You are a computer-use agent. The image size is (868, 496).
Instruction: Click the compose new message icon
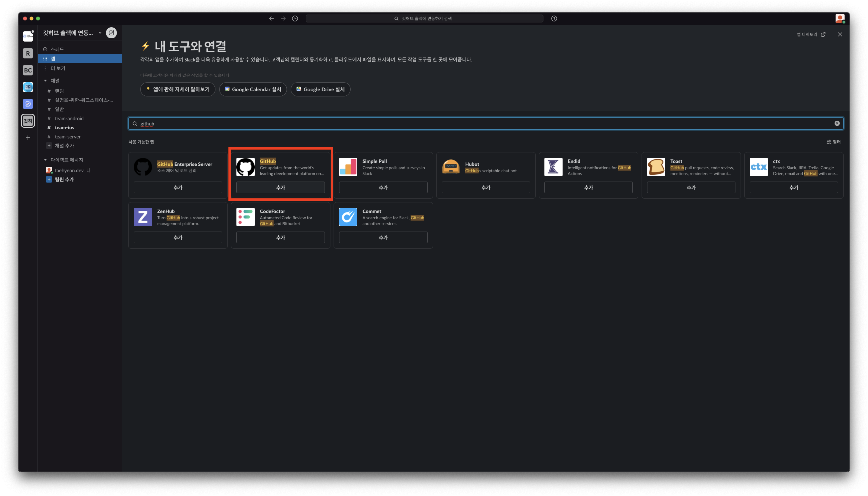tap(111, 33)
